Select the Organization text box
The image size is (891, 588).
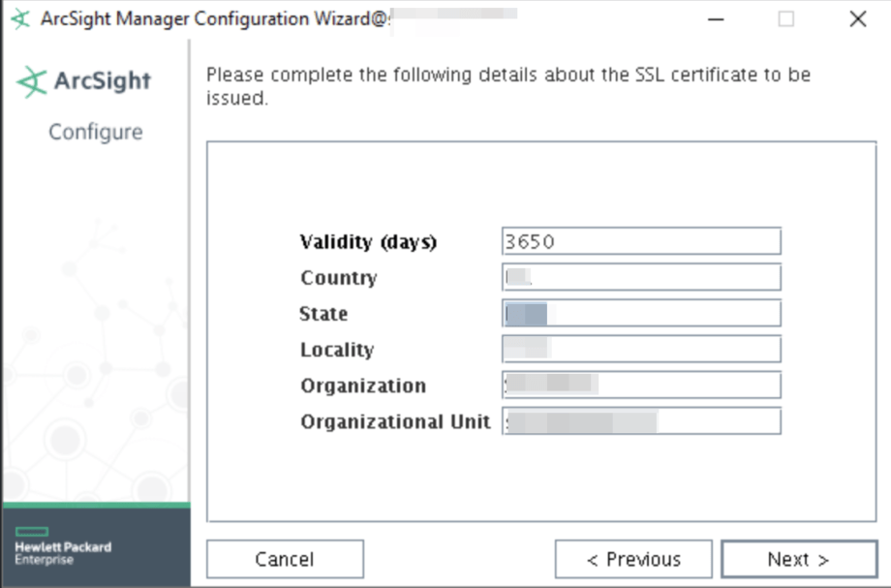click(x=639, y=386)
